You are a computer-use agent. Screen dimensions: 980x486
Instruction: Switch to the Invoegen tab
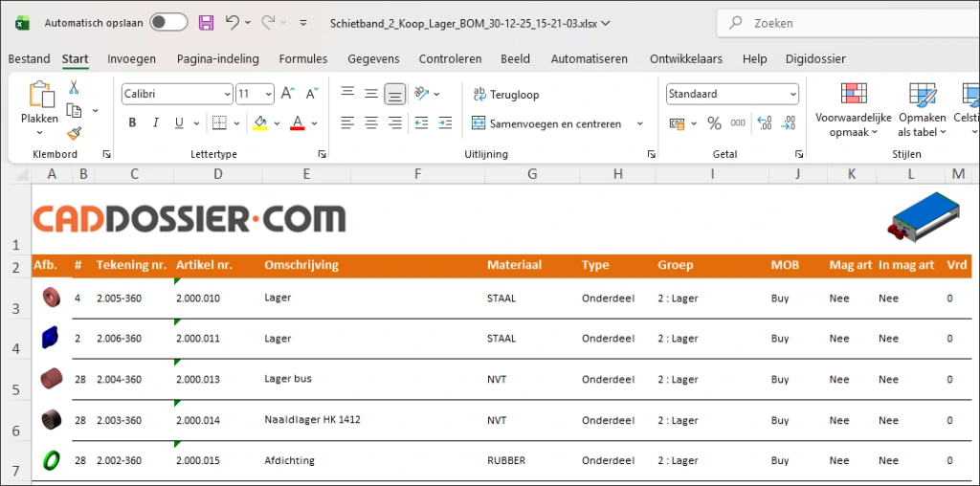click(132, 58)
